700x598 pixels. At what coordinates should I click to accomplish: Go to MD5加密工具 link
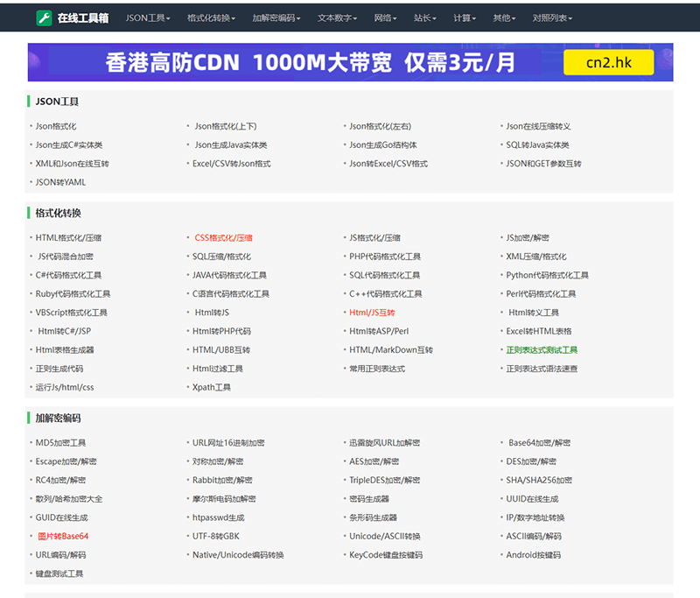60,443
